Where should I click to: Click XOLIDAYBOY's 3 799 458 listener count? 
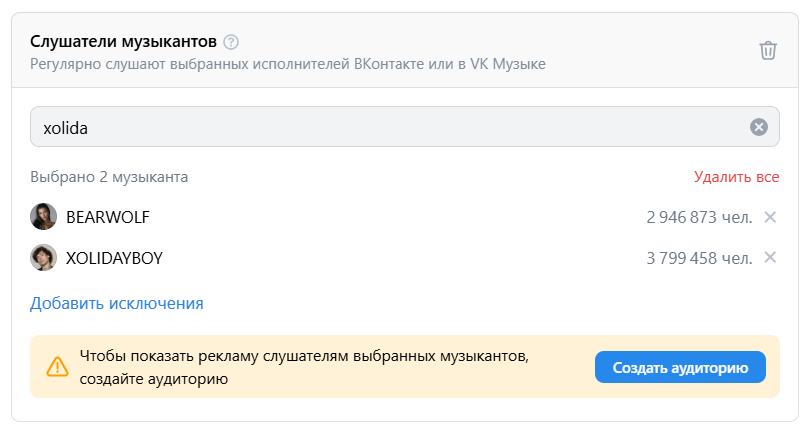click(699, 258)
